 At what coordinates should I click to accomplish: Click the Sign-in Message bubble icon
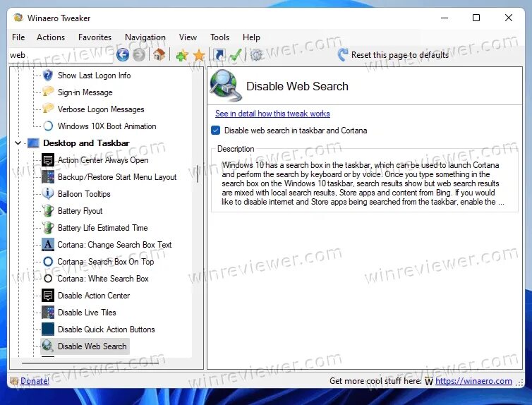[x=48, y=92]
